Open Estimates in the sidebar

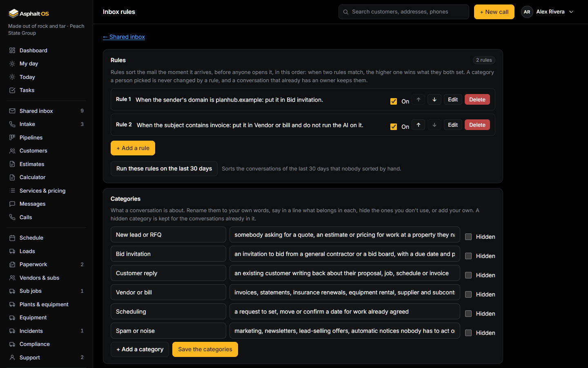(x=47, y=164)
